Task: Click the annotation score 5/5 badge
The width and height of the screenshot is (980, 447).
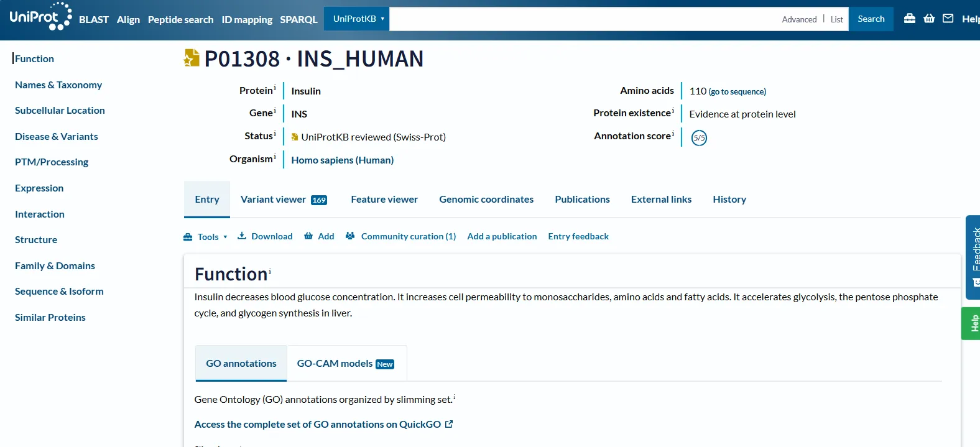Action: (699, 137)
